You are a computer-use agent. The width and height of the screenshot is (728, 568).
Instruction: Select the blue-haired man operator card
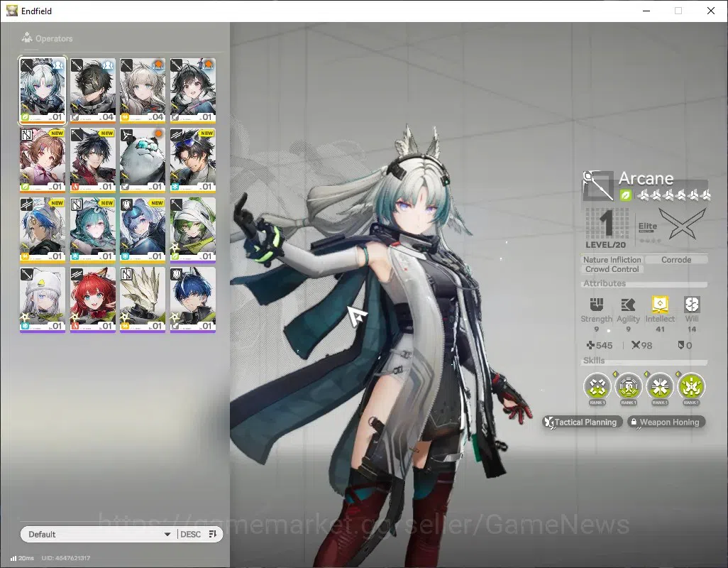[x=193, y=300]
